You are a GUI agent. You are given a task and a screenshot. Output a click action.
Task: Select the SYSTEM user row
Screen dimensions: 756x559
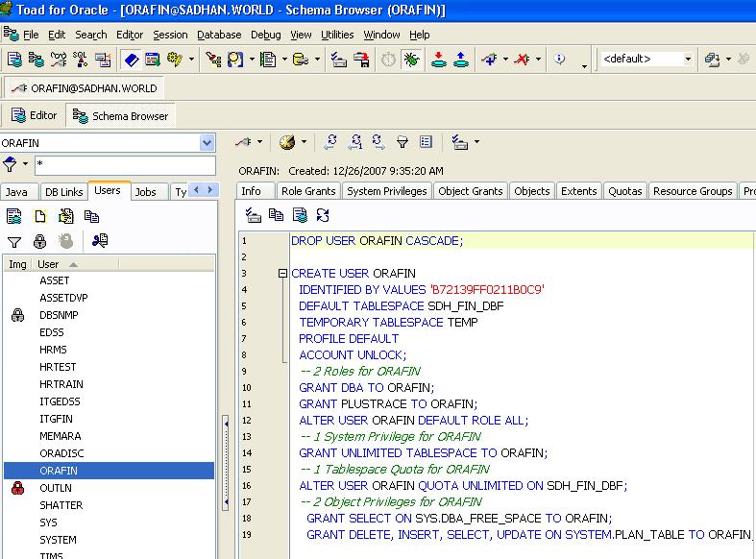tap(109, 540)
